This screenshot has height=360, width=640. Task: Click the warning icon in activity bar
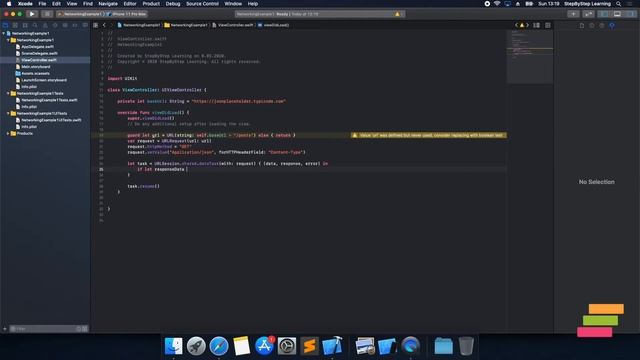[x=397, y=14]
